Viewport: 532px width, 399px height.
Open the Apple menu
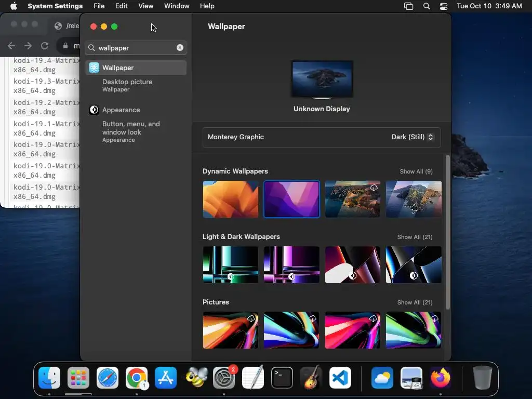14,6
